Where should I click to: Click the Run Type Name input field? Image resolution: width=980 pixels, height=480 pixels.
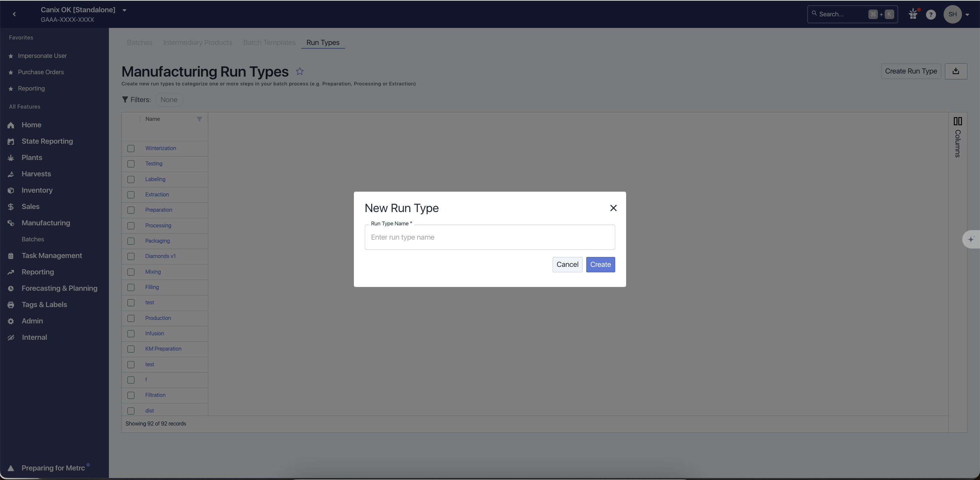[x=490, y=237]
